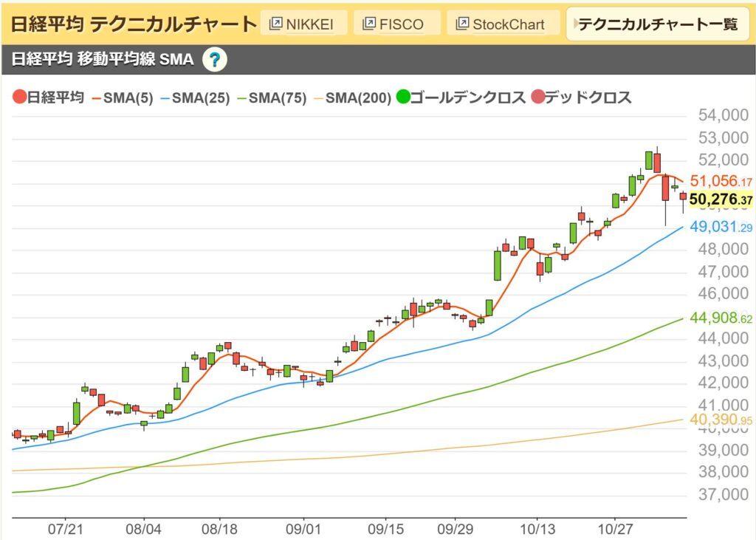Open the FISCO tab link
Screen dimensions: 756x540
pos(394,22)
